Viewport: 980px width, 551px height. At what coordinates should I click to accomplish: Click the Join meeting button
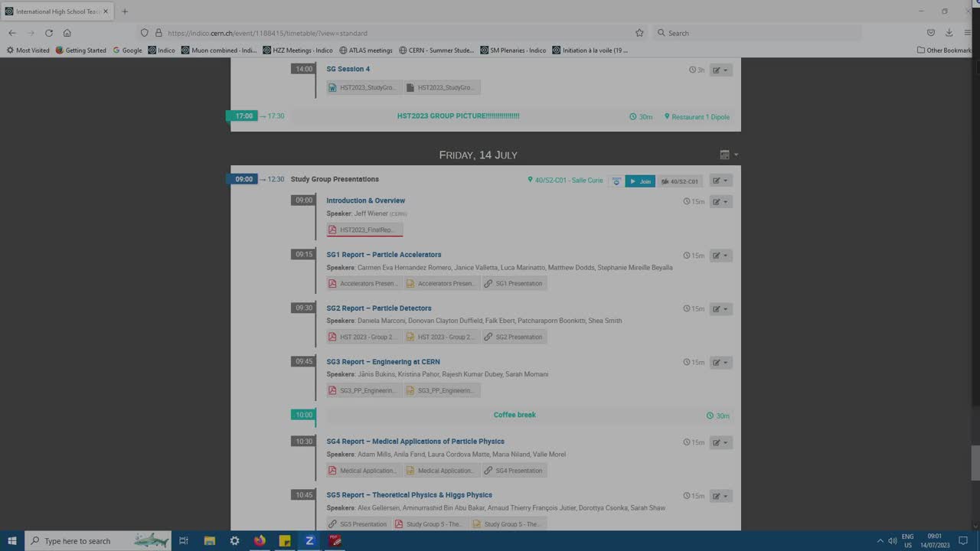(x=640, y=181)
